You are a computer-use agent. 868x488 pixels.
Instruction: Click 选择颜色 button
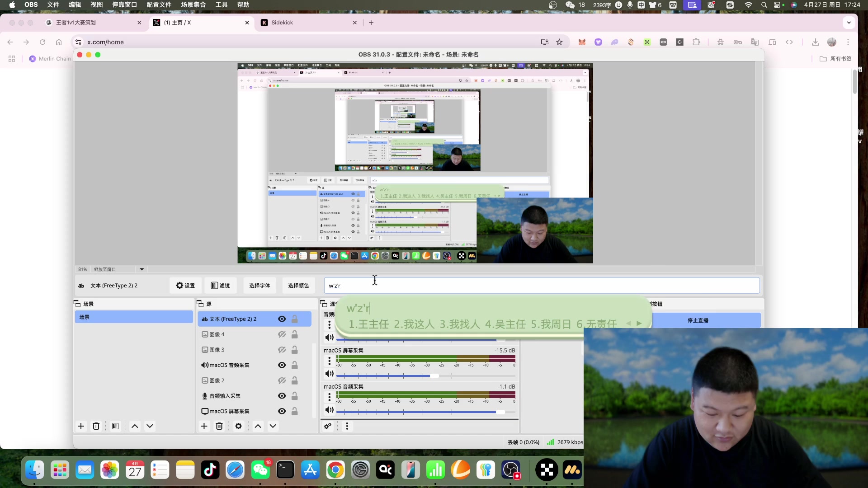point(298,286)
